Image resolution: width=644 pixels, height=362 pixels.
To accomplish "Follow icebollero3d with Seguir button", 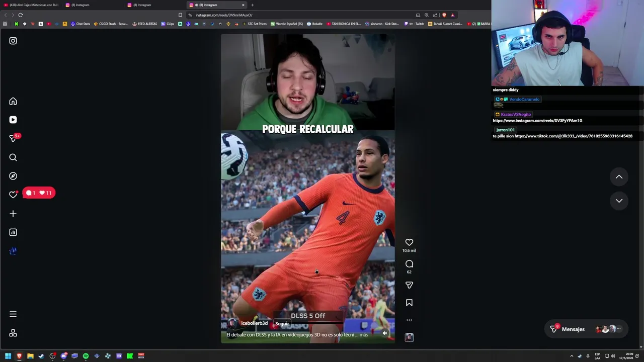I will (x=282, y=324).
